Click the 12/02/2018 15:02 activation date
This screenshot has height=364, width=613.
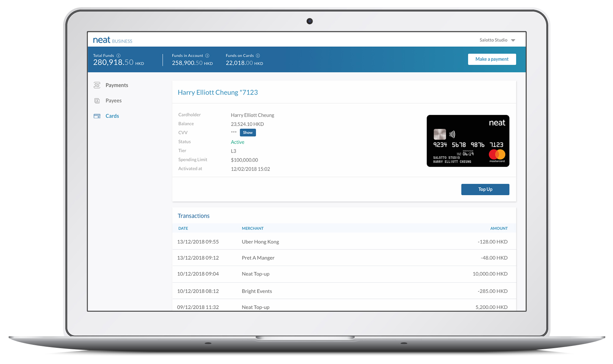click(250, 169)
